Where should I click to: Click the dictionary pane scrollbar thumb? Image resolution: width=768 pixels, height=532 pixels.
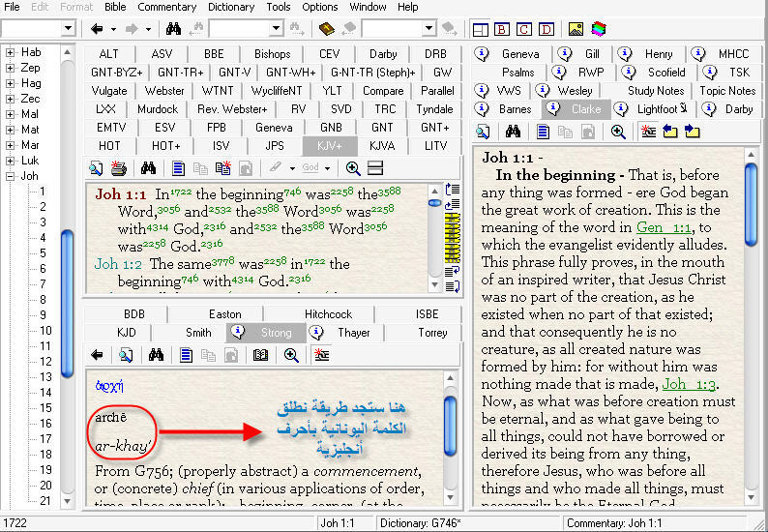click(x=450, y=426)
